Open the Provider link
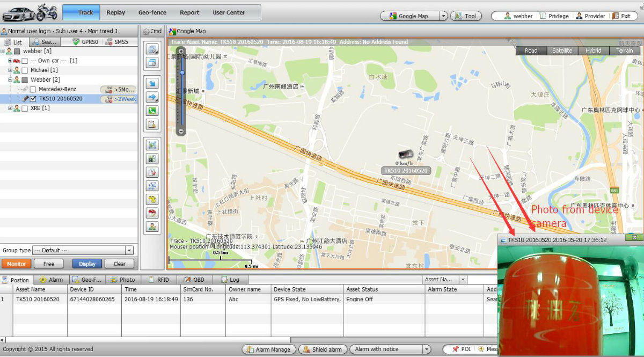Viewport: 644px width, 357px height. pos(590,16)
